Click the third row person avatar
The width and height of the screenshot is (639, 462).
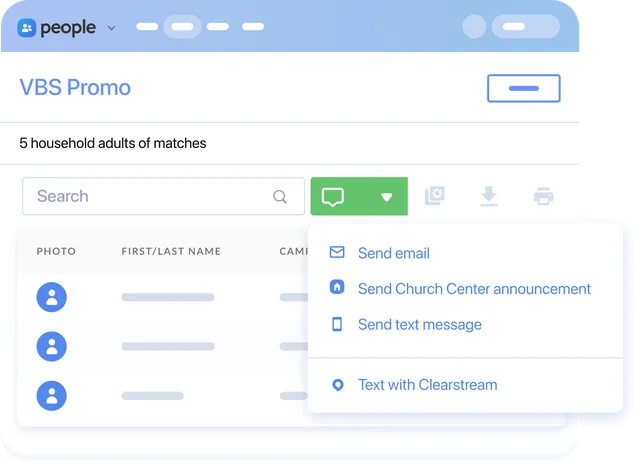pos(52,396)
